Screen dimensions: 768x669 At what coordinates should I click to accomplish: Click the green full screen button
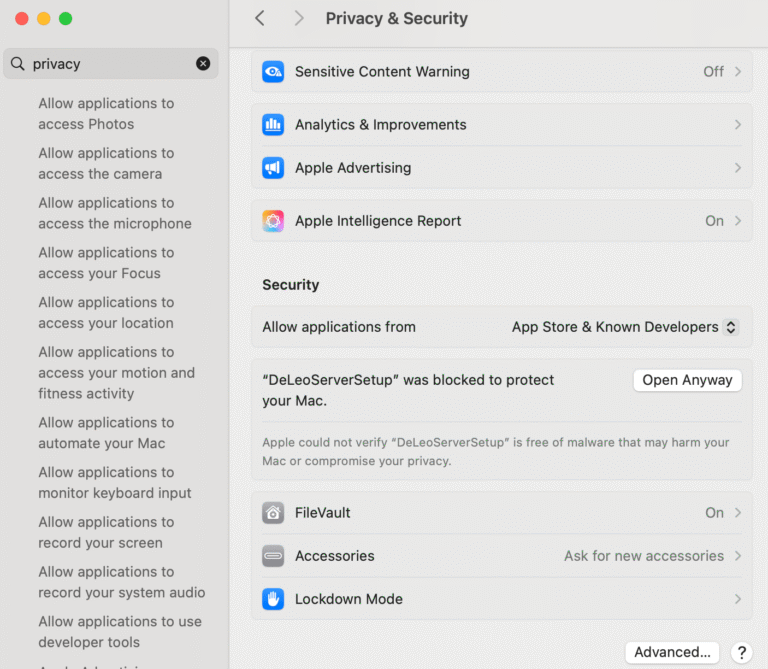click(x=66, y=19)
